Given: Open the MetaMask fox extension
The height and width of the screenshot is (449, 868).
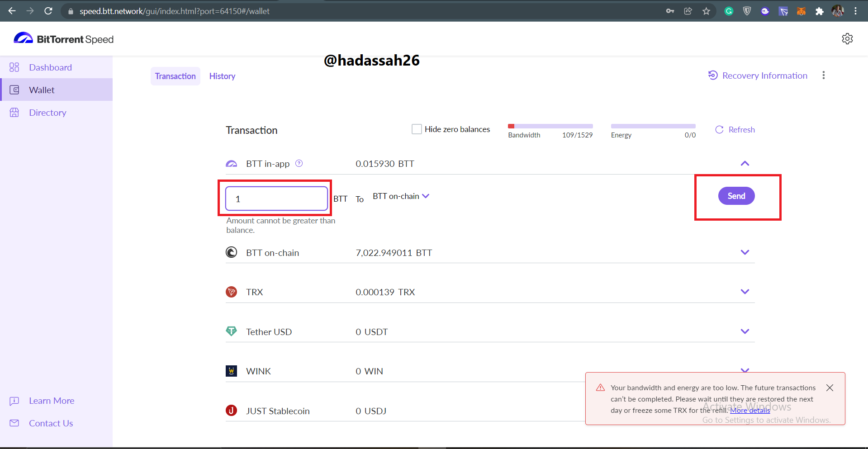Looking at the screenshot, I should (x=801, y=11).
